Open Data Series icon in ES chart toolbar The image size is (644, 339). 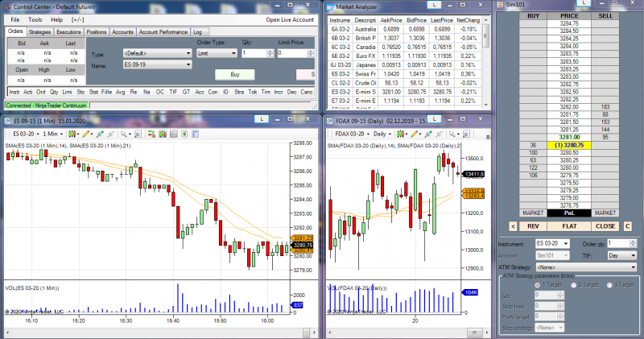tap(163, 134)
